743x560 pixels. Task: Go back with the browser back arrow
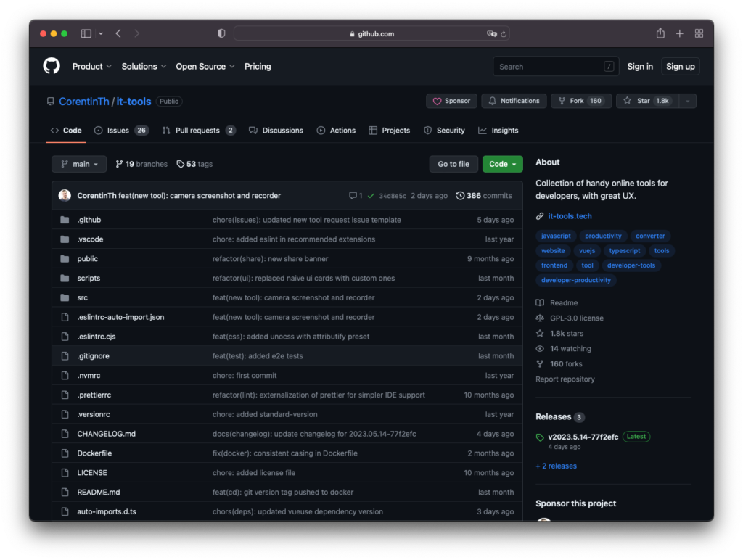tap(118, 33)
